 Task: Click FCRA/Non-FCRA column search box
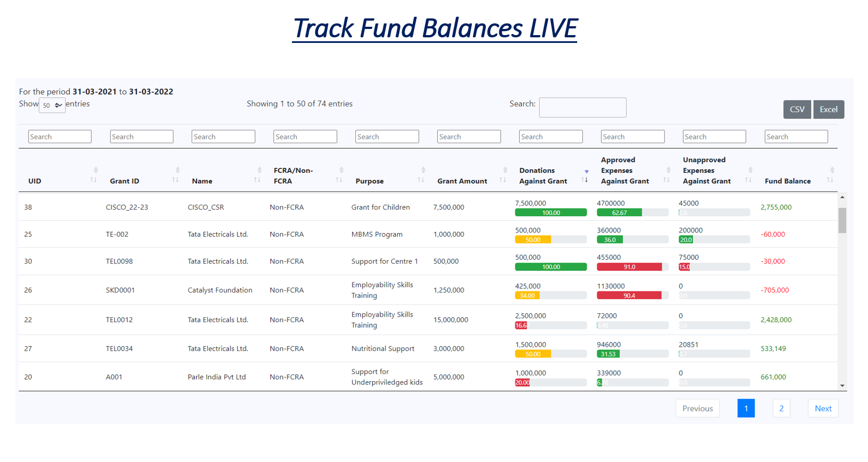point(305,137)
